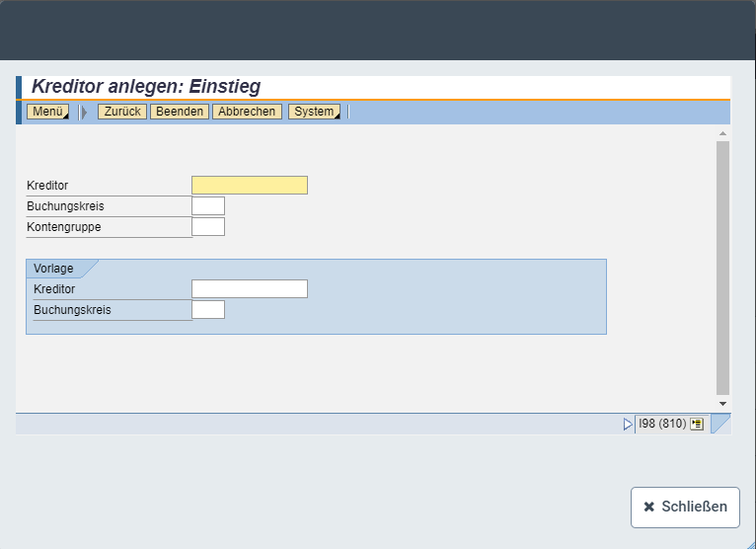Viewport: 756px width, 549px height.
Task: Click the status bar corner resize handle
Action: pos(720,424)
